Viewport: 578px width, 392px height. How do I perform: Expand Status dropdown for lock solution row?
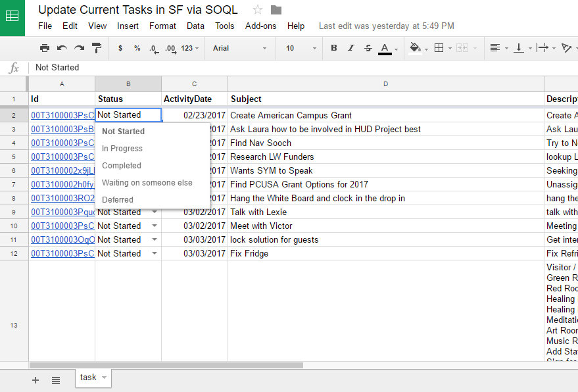point(155,239)
